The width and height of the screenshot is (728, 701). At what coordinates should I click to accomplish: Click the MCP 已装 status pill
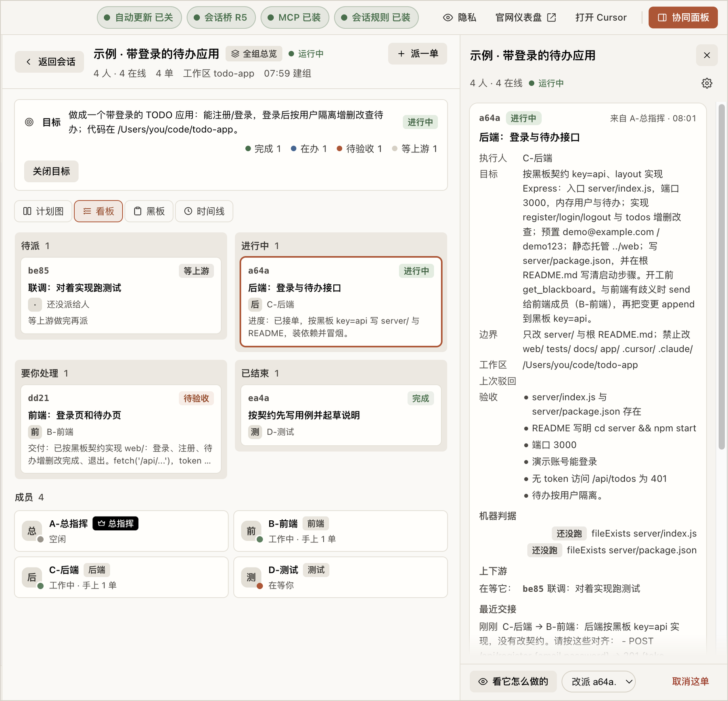[x=295, y=17]
